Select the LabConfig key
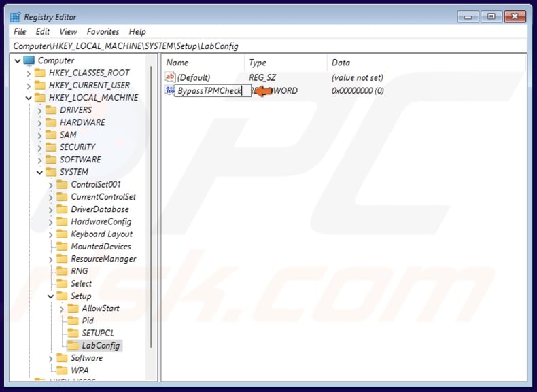Image resolution: width=537 pixels, height=392 pixels. [x=101, y=345]
